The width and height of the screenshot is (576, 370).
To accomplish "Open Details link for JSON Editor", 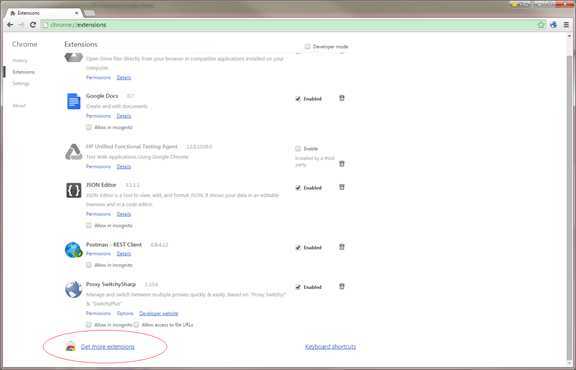I will [124, 214].
